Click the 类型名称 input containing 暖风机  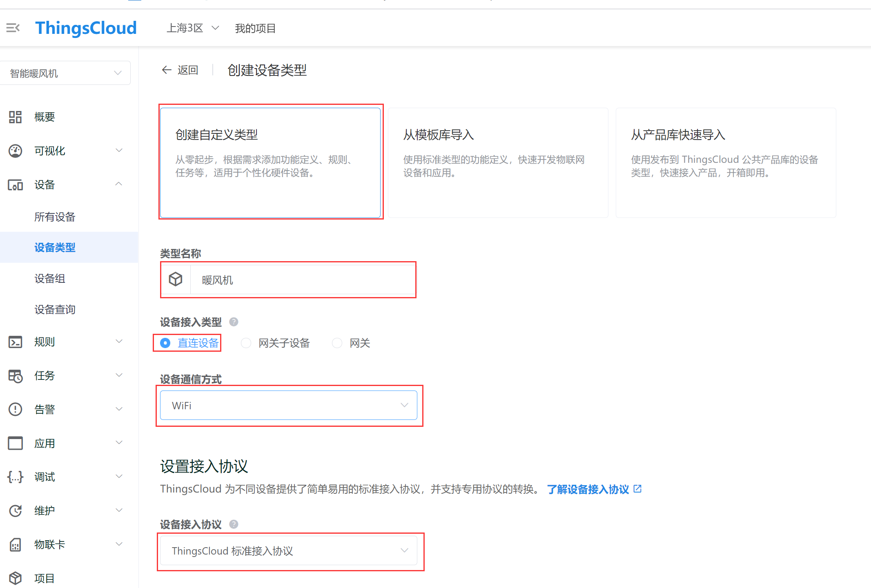tap(303, 280)
